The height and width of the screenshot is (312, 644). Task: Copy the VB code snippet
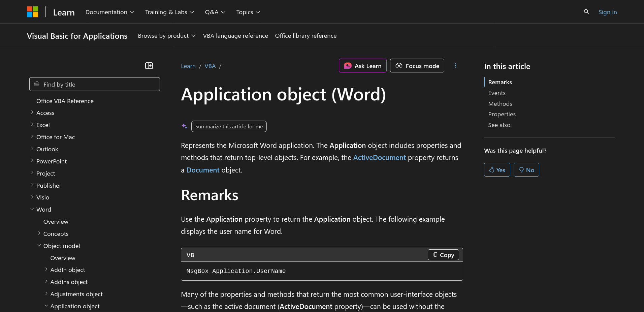(x=443, y=255)
